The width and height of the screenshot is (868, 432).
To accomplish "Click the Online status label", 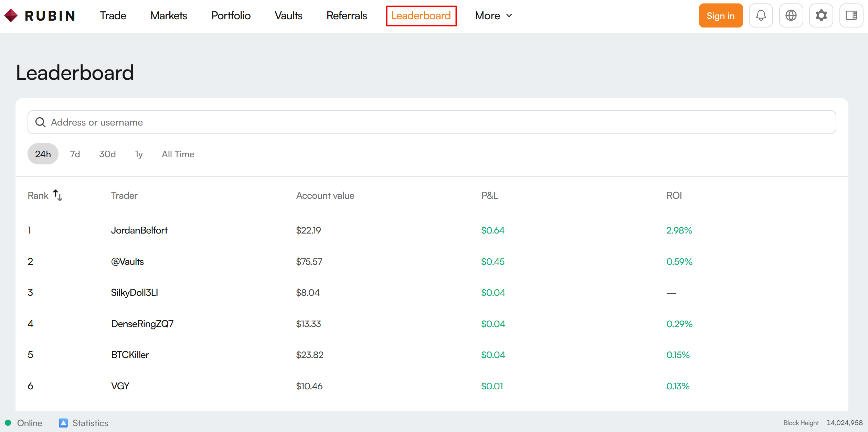I will tap(30, 423).
